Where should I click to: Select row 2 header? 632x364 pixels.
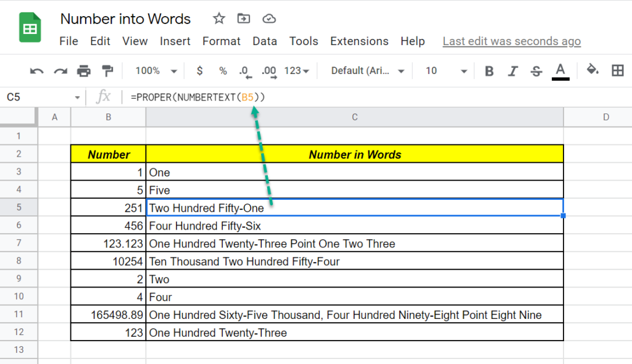point(19,154)
